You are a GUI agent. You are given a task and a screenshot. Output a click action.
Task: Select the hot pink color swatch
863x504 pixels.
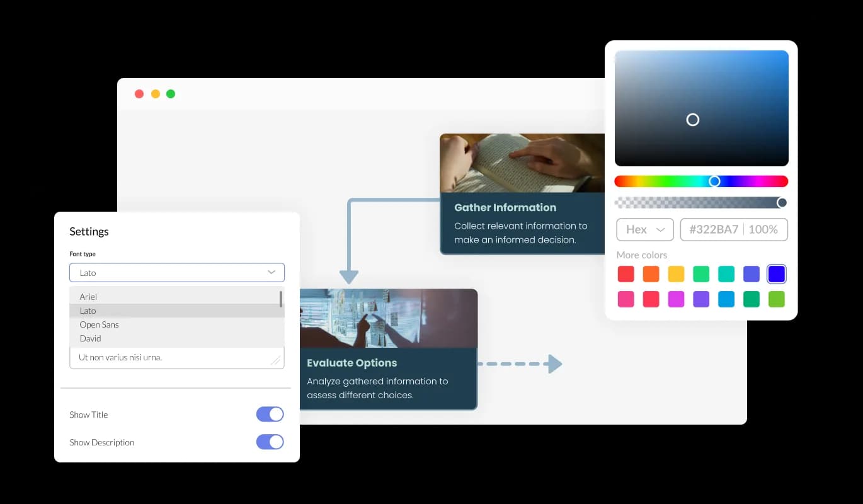[626, 299]
